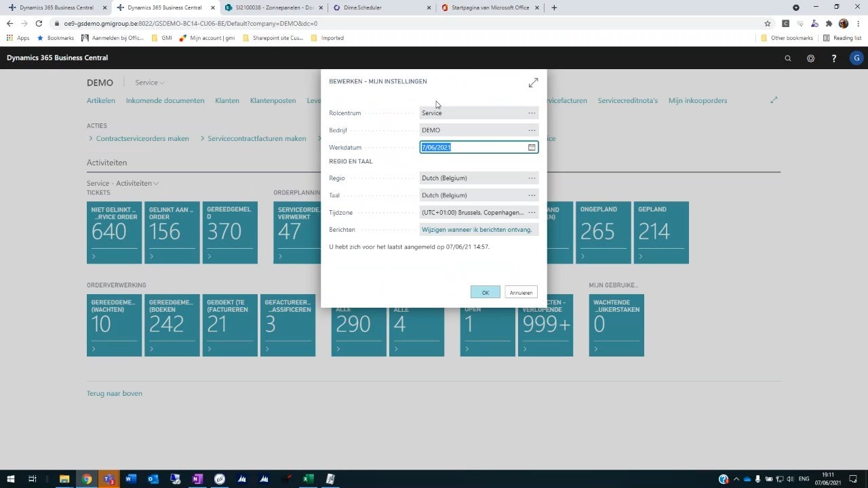
Task: Bookmark this page with the star icon
Action: [768, 23]
